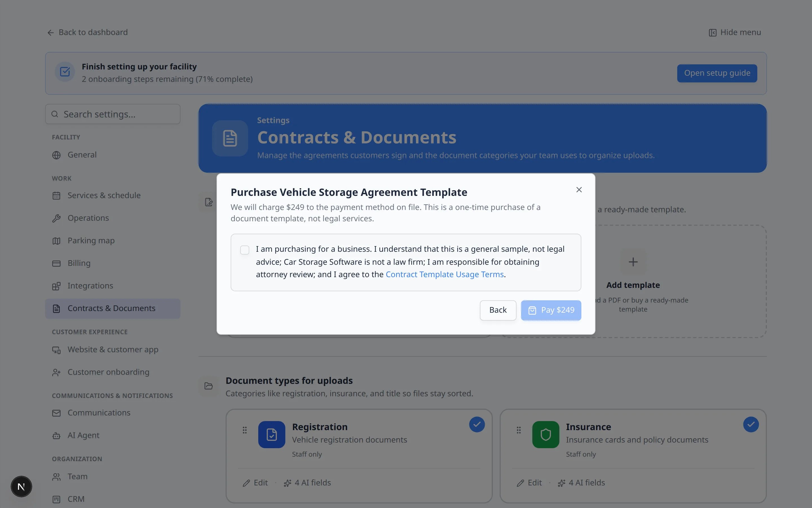812x508 pixels.
Task: Click the Team people icon
Action: pyautogui.click(x=56, y=477)
